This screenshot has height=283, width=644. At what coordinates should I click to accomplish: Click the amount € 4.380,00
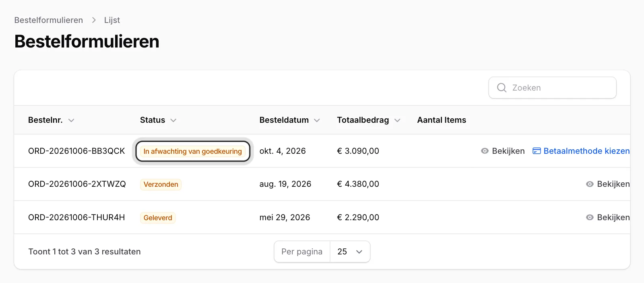click(x=358, y=184)
